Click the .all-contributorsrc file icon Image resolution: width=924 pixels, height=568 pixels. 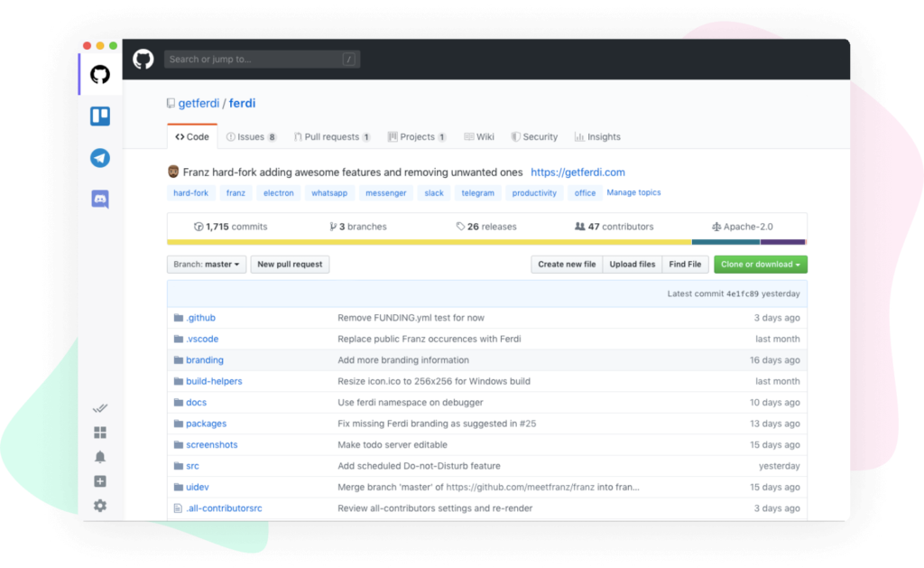178,508
